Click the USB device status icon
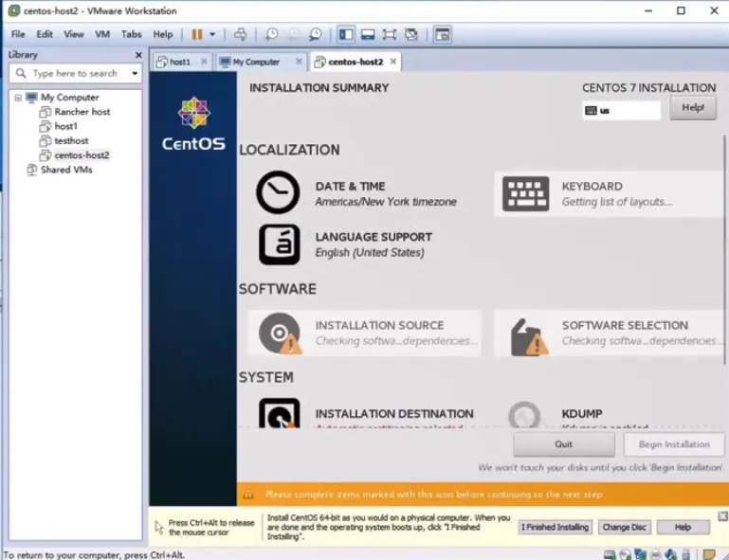This screenshot has width=729, height=560. [685, 554]
